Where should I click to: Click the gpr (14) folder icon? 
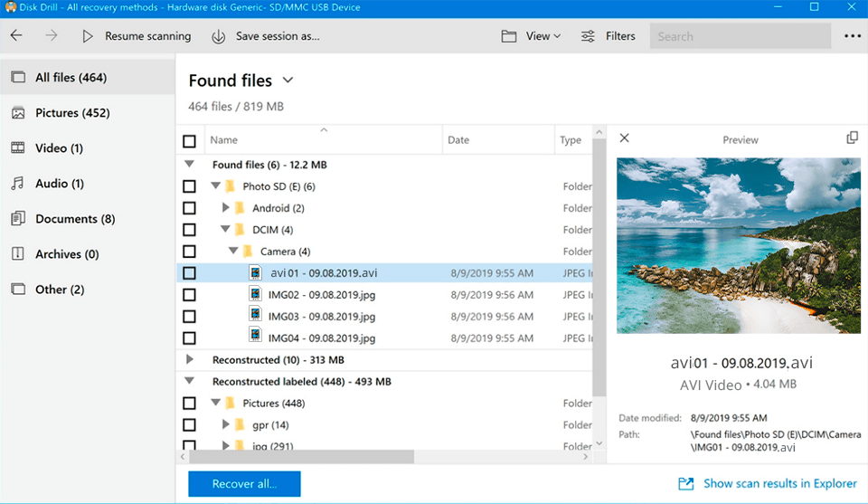[x=240, y=424]
